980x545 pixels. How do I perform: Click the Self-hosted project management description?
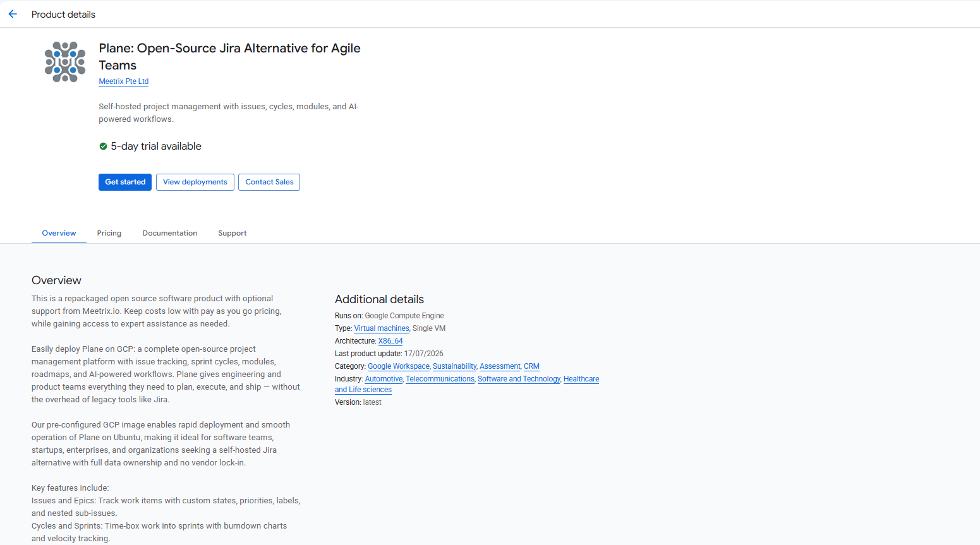229,113
